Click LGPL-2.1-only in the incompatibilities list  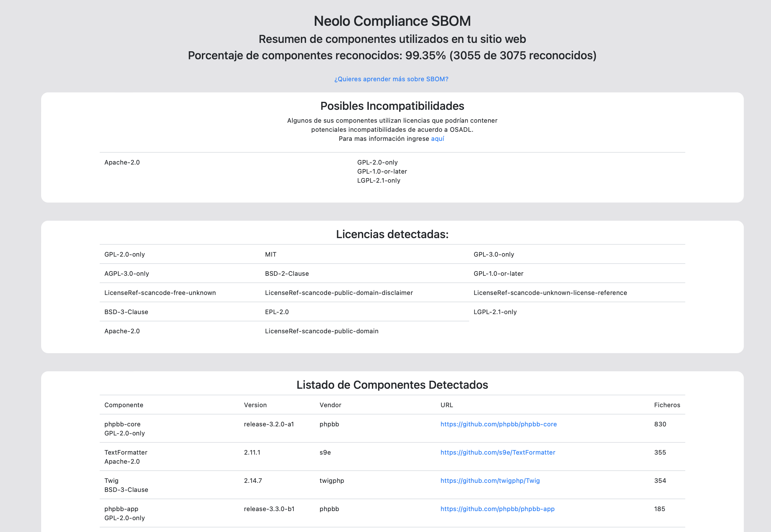pyautogui.click(x=379, y=181)
